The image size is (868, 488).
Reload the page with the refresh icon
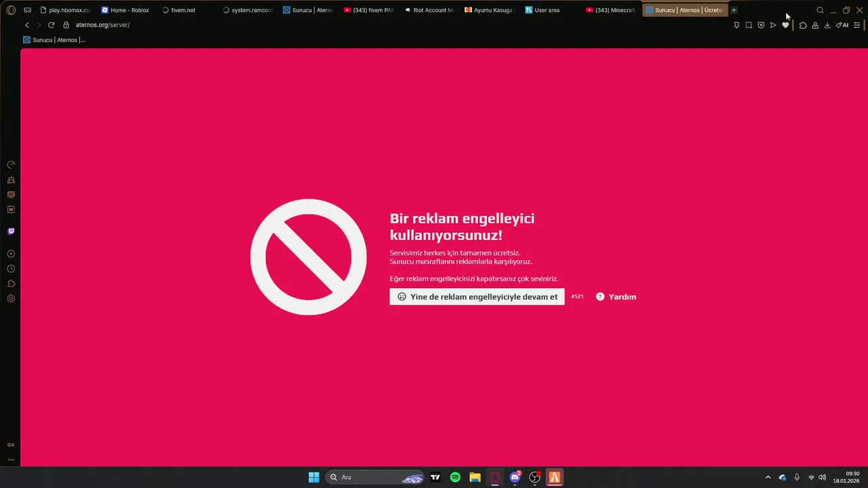pos(51,25)
